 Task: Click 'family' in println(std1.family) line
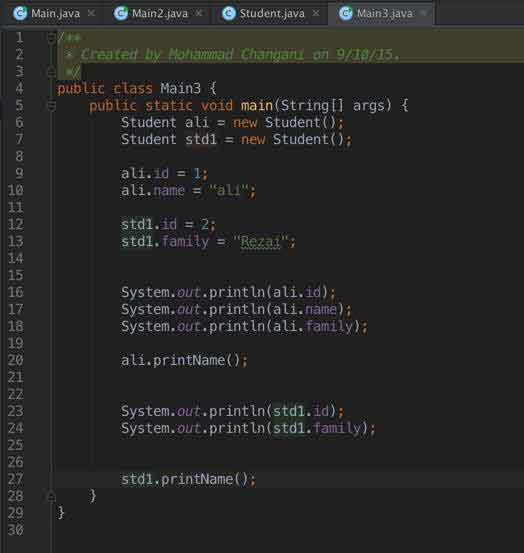tap(337, 429)
